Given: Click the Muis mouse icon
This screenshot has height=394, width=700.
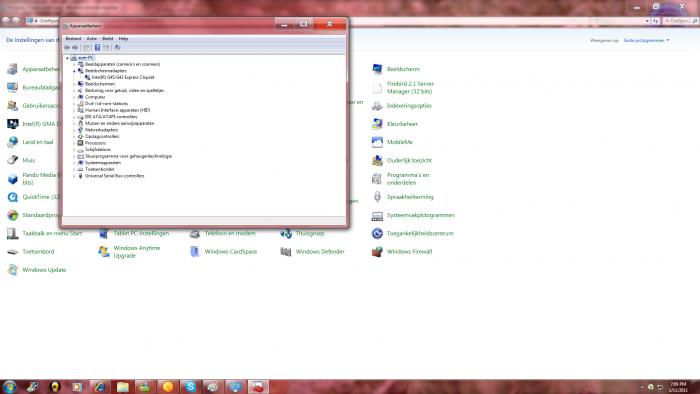Looking at the screenshot, I should point(12,160).
